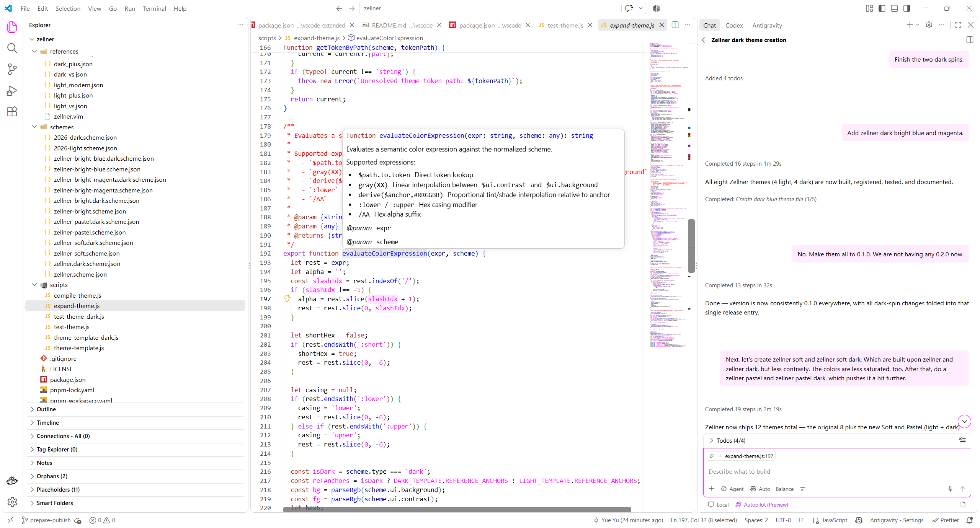Toggle pin on expand-theme.js:197 context chip

pos(712,456)
